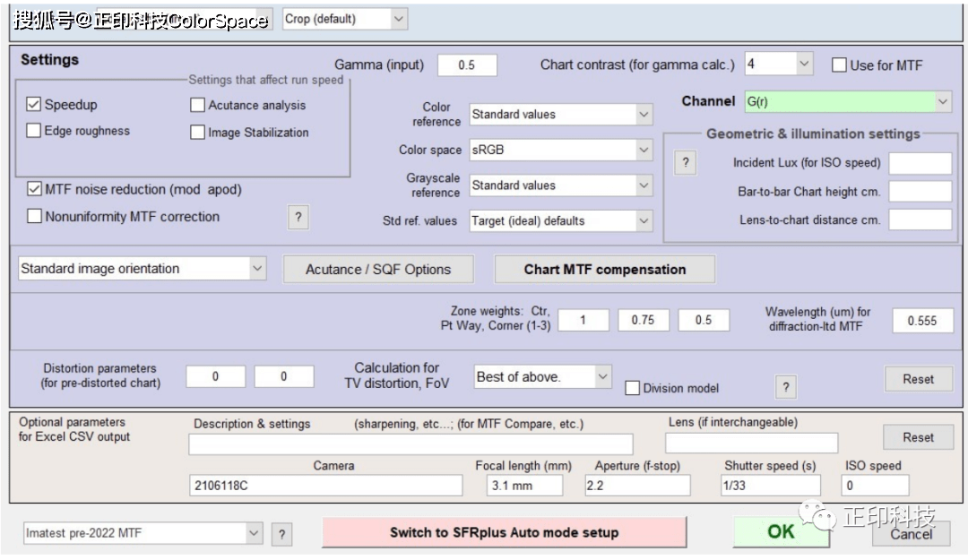Open Acutance / SQF Options
Viewport: 968px width, 560px height.
click(x=377, y=269)
